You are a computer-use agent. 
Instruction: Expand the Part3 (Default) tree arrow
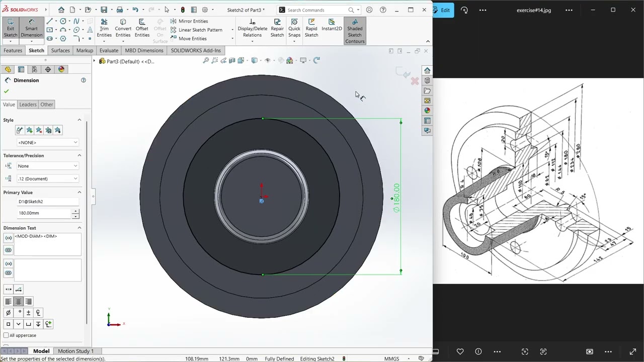(94, 61)
